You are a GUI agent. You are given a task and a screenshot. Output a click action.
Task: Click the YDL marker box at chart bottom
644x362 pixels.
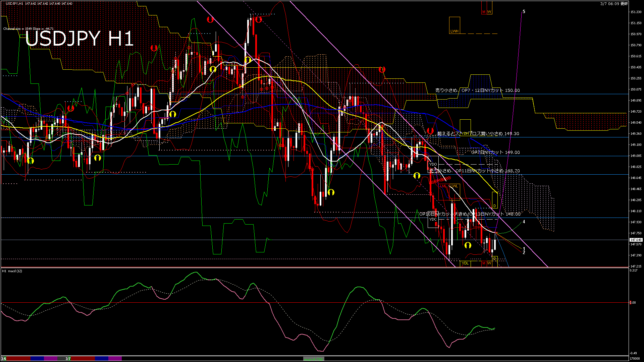465,263
